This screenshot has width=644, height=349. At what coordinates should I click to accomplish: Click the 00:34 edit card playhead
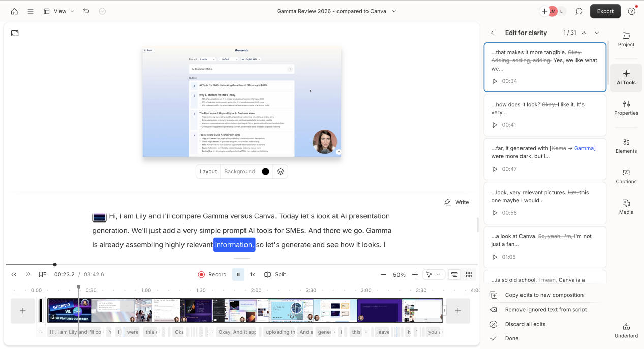495,81
